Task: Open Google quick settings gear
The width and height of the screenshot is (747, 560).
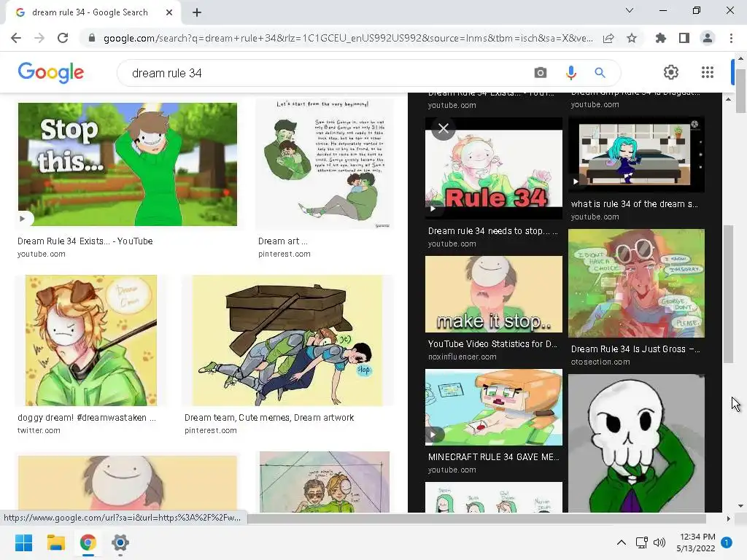Action: pyautogui.click(x=671, y=72)
